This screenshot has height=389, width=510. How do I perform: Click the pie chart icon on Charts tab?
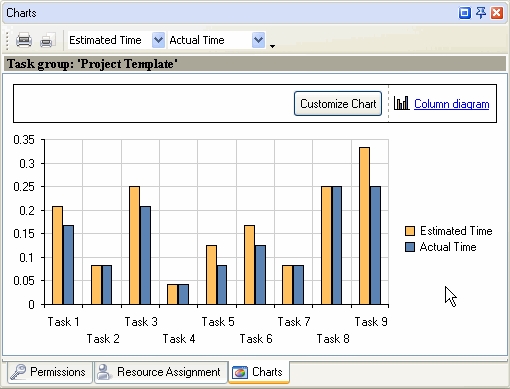tap(240, 372)
